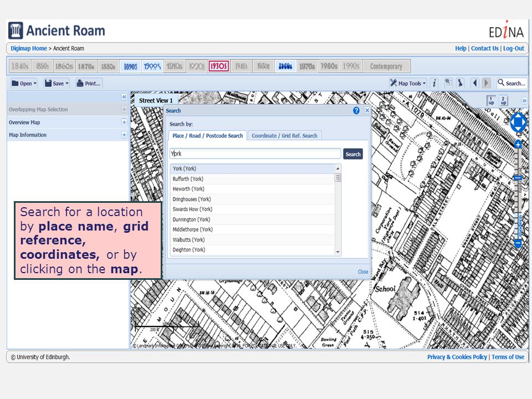Screen dimensions: 532x399
Task: Click the search results scrollbar down arrow
Action: [337, 252]
